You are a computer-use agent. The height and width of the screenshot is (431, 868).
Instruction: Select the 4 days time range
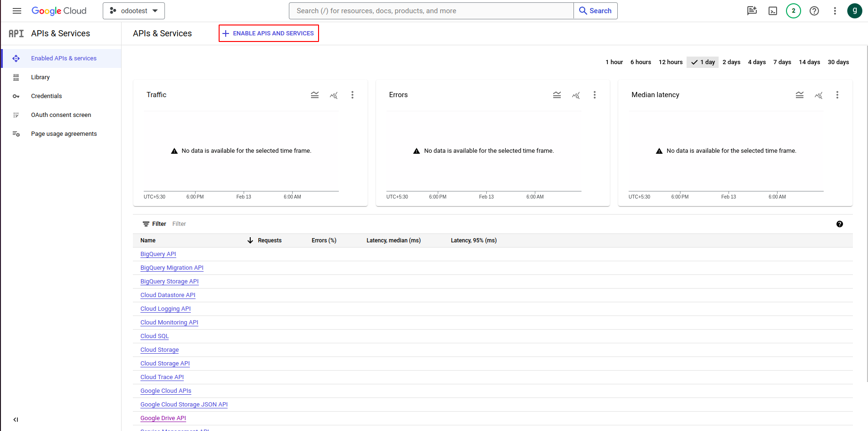pos(757,62)
